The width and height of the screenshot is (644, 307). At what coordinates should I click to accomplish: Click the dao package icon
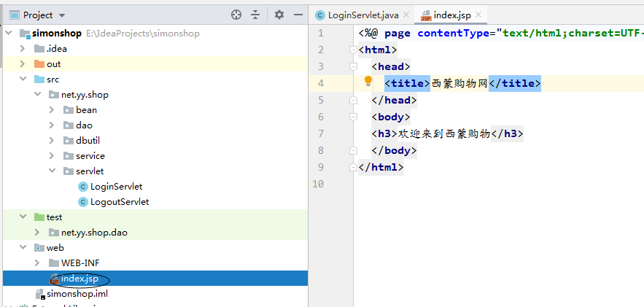[x=69, y=125]
